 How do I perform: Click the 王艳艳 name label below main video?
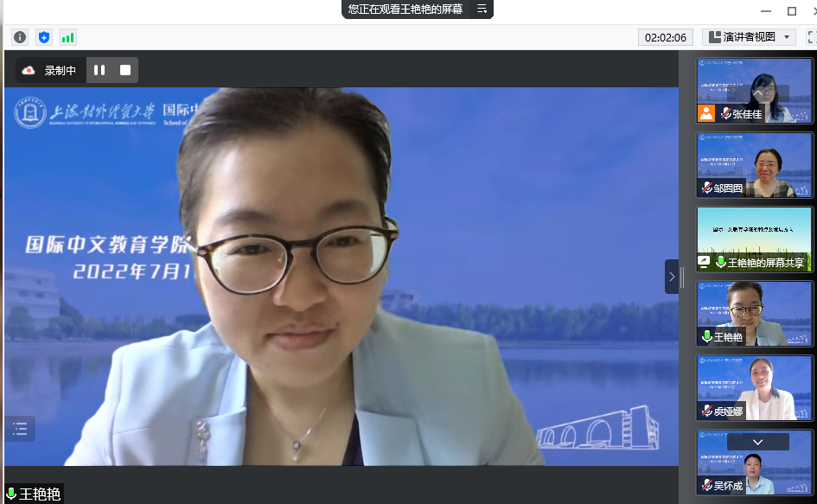[x=35, y=494]
